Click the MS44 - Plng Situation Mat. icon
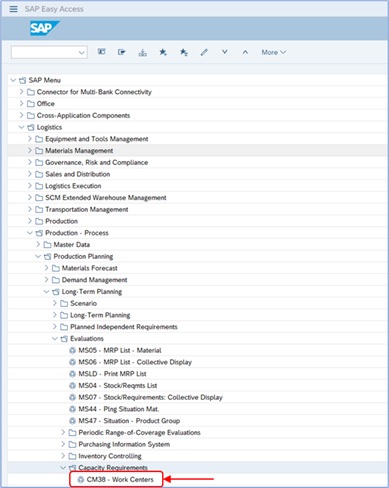 coord(72,409)
